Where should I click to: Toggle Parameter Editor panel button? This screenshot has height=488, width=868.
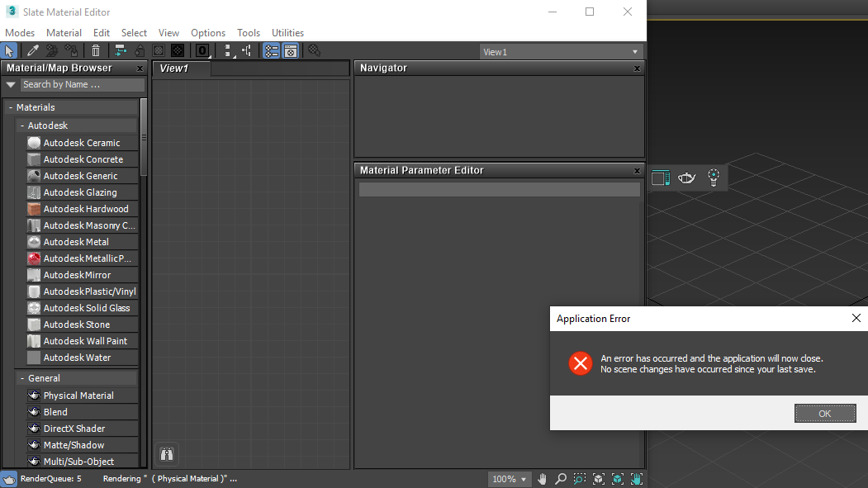pos(291,51)
